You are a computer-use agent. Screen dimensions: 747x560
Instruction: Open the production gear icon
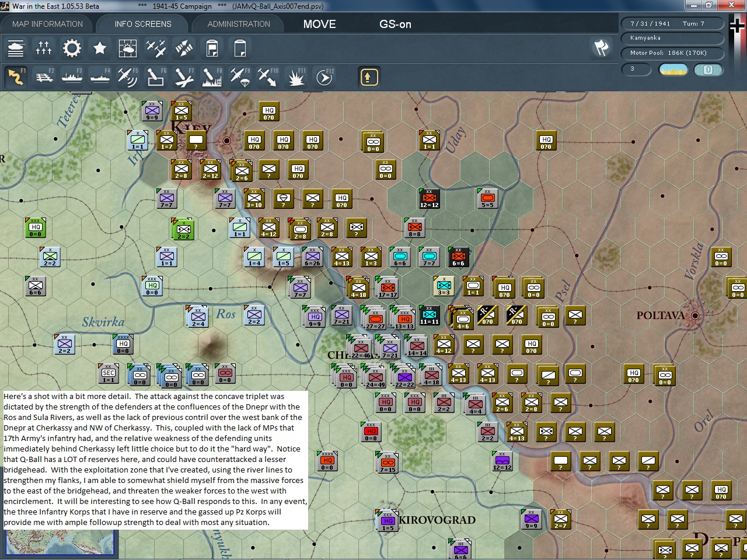pos(72,48)
